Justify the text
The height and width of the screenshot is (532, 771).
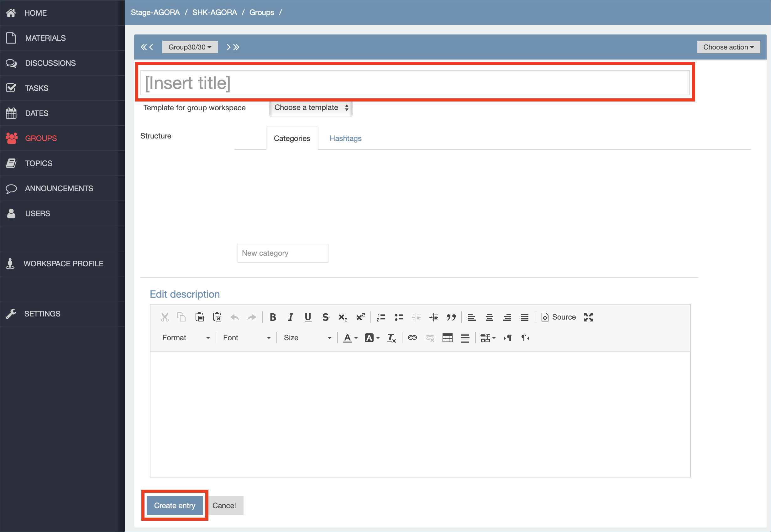pyautogui.click(x=525, y=317)
